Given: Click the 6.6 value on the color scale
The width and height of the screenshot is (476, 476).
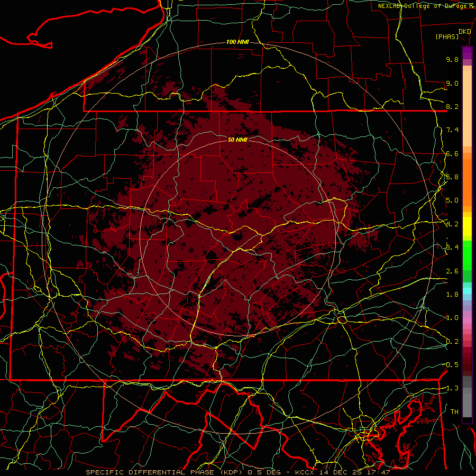Looking at the screenshot, I should (452, 153).
